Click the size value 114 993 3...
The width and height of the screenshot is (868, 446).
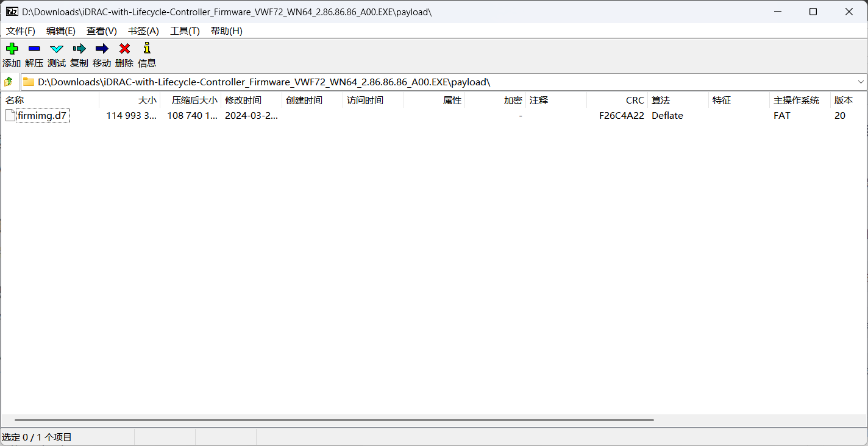tap(132, 116)
